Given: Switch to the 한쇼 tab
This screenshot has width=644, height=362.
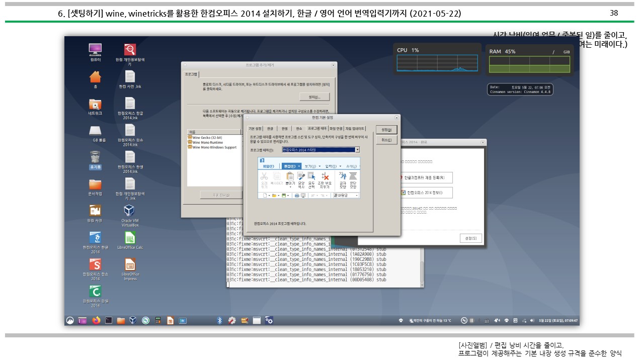Looking at the screenshot, I should [299, 129].
